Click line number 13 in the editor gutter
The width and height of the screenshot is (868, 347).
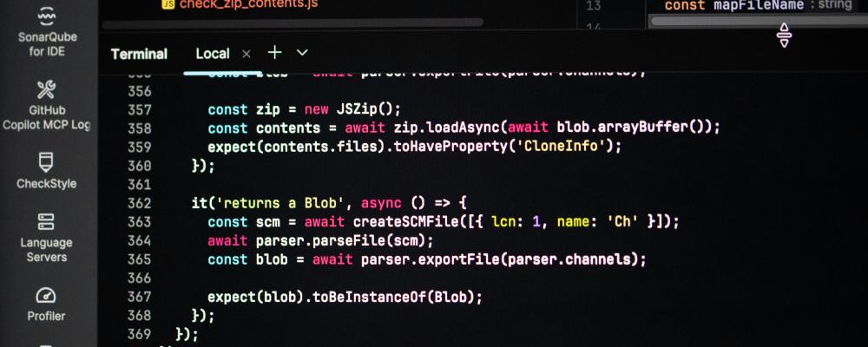click(x=594, y=5)
